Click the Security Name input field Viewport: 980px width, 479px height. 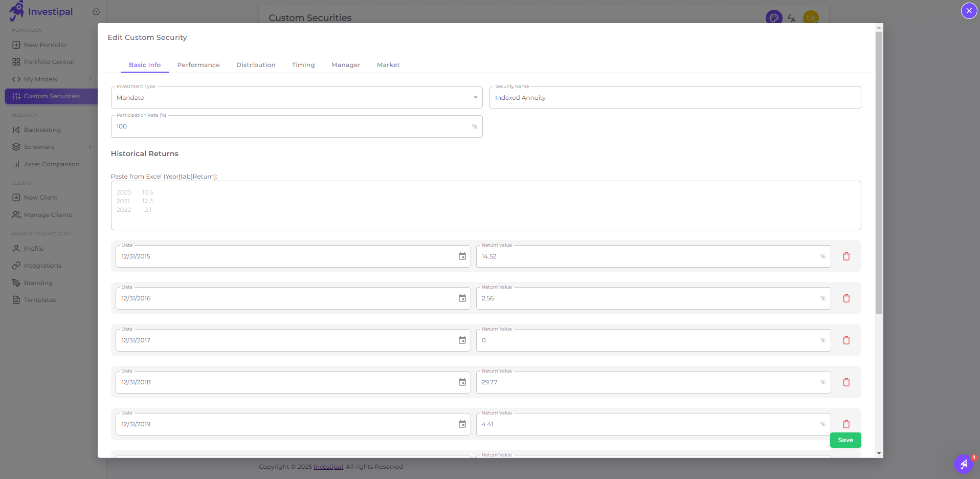tap(674, 97)
